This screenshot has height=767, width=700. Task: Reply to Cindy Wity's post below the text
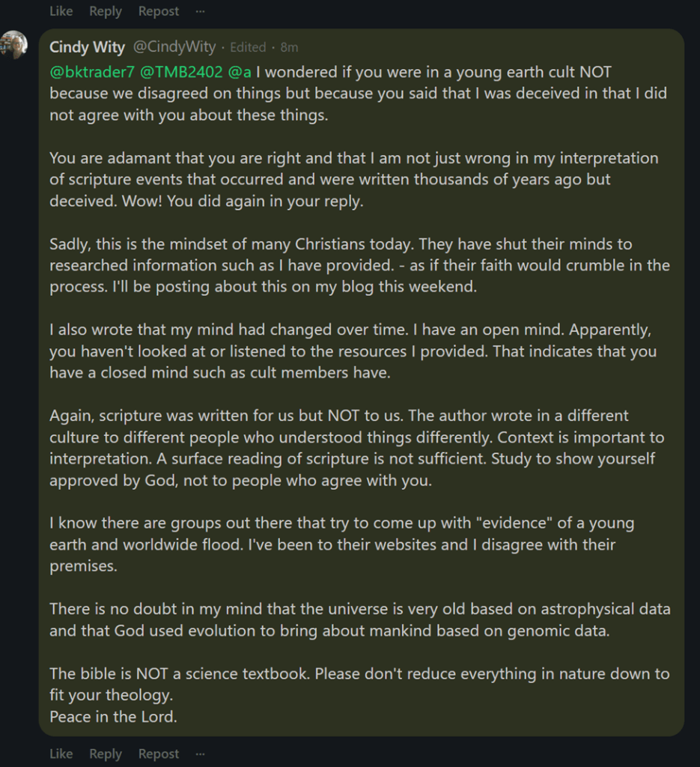[105, 754]
